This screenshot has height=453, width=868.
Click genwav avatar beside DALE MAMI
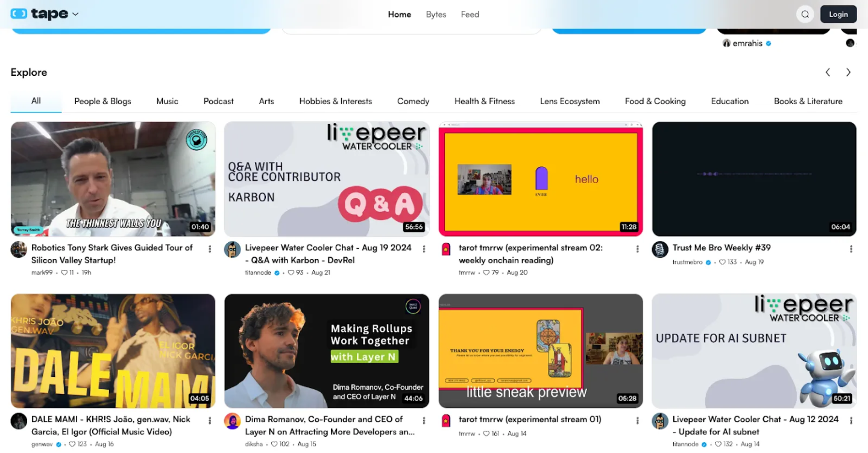[x=19, y=421]
